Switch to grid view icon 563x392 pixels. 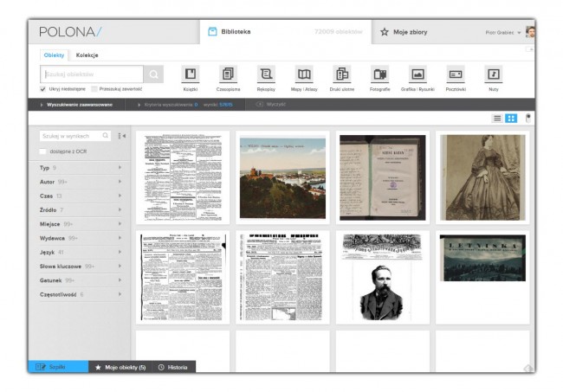point(511,119)
